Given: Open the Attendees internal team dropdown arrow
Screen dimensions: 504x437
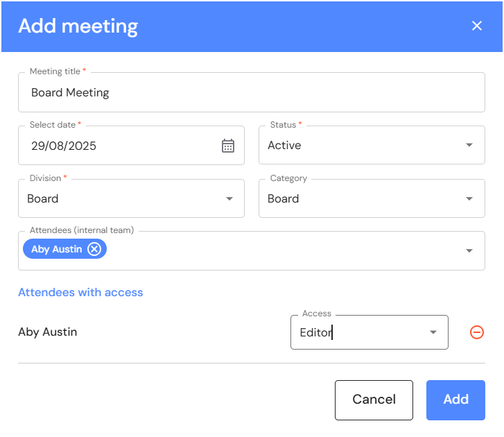Looking at the screenshot, I should (x=469, y=250).
